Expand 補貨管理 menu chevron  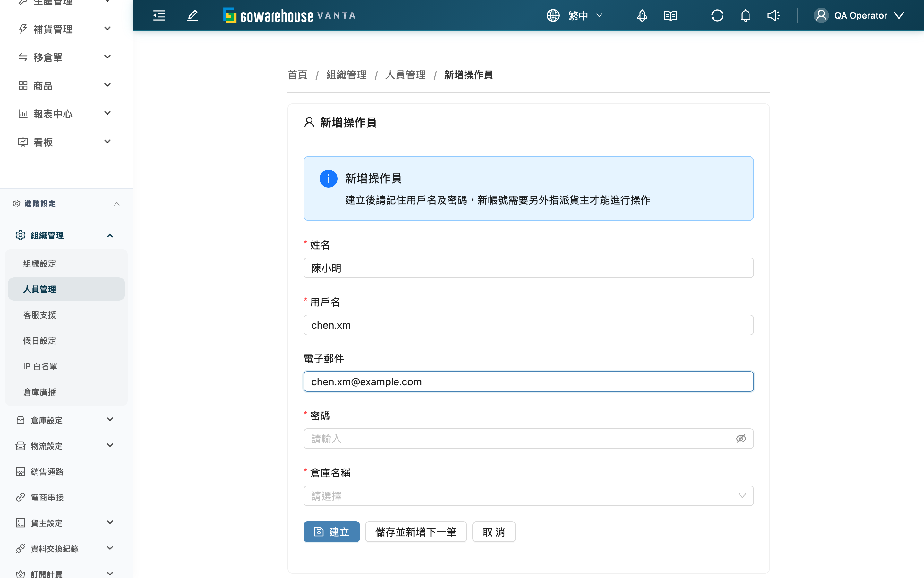(x=108, y=29)
